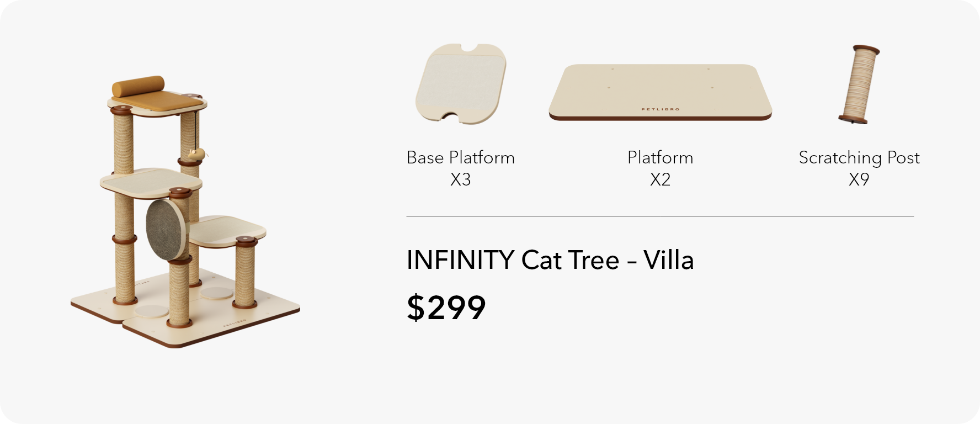Select the X2 quantity under Platform

pos(660,179)
